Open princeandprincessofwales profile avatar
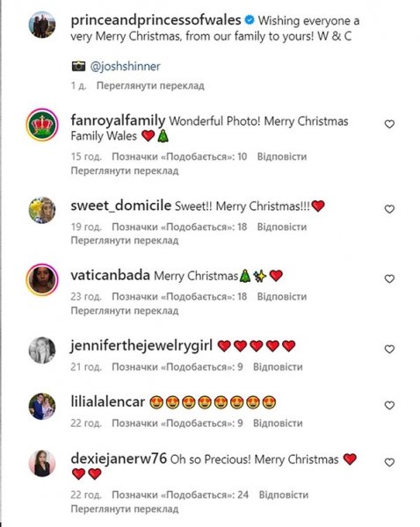Screen dimensions: 420x527 (x=41, y=25)
